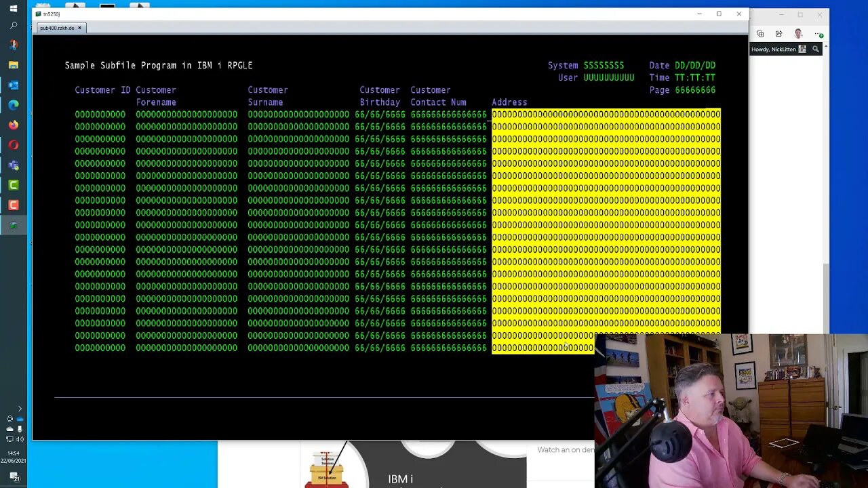Click the SSSSSSSS system value
Image resolution: width=868 pixels, height=488 pixels.
(x=604, y=65)
